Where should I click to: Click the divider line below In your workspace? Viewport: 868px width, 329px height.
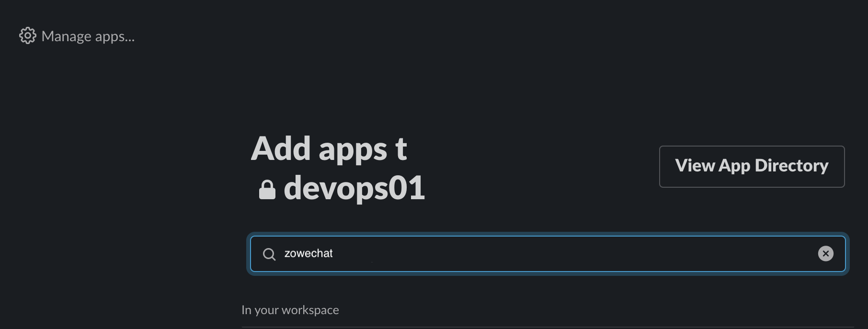click(546, 327)
